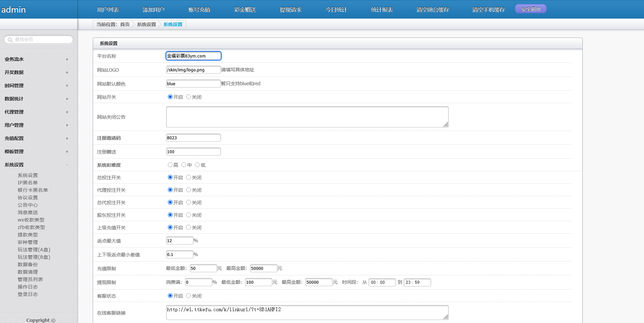Choose 高 for 系统彩难度
Viewport: 644px width, 323px height.
click(170, 165)
